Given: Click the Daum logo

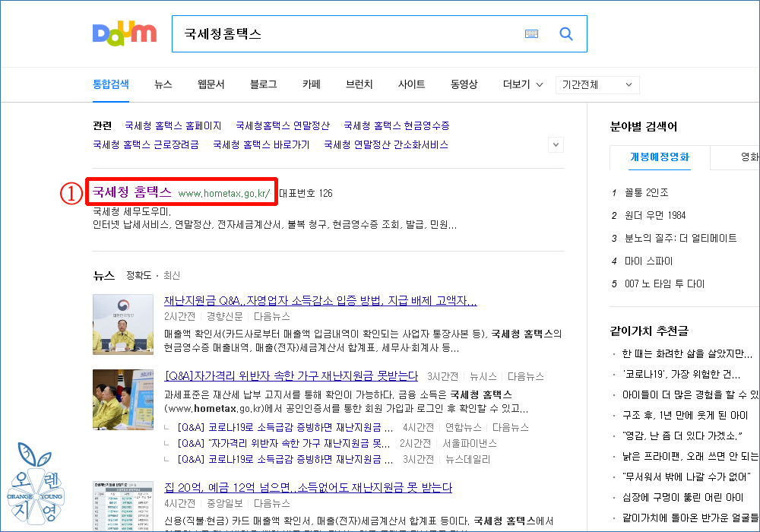Looking at the screenshot, I should point(125,33).
